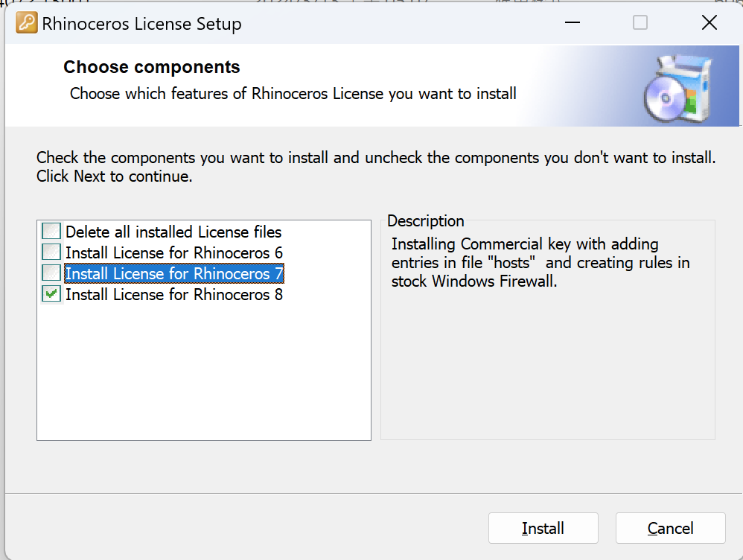Click the Cancel button

pyautogui.click(x=670, y=528)
